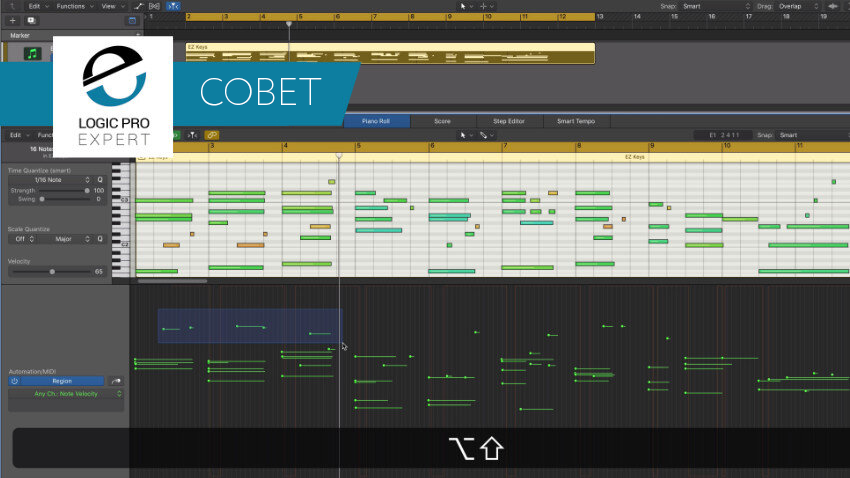Click the C2 key on piano keyboard

coord(121,245)
